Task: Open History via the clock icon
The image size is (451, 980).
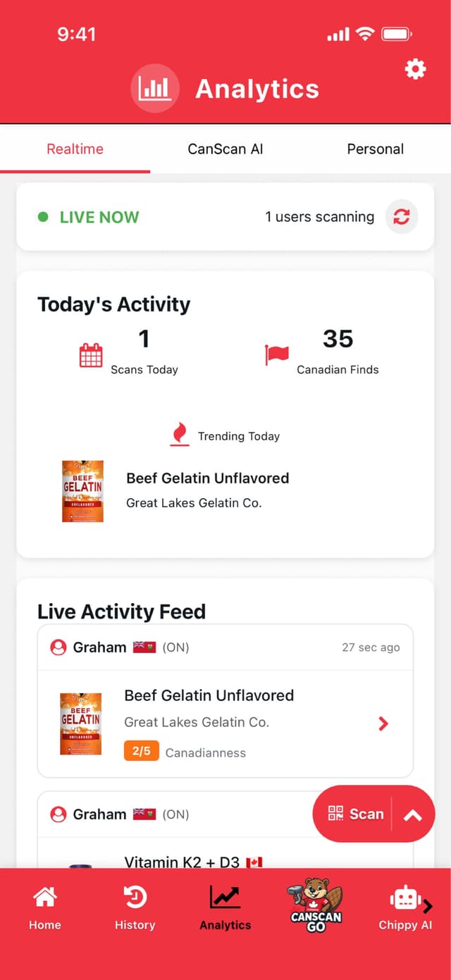Action: click(135, 898)
